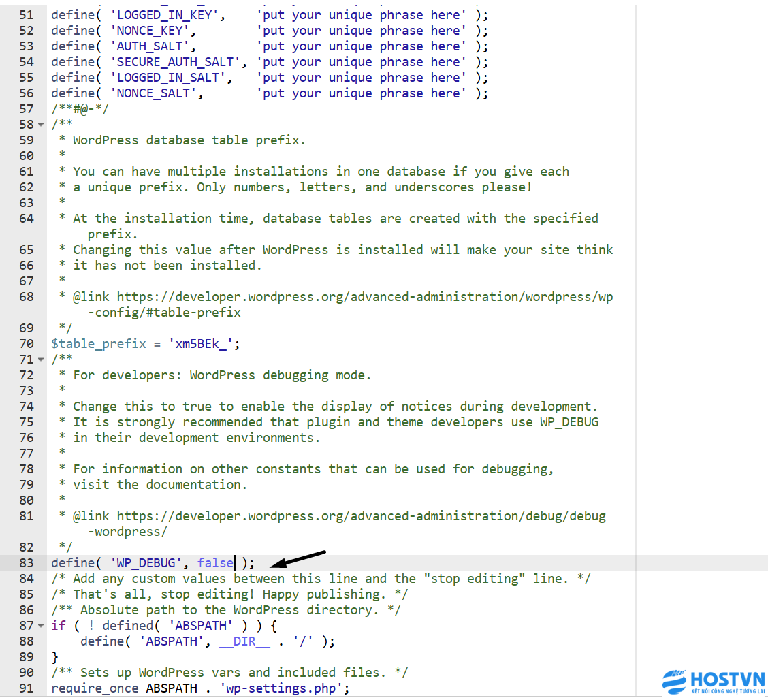Click the __DIR__ constant on line 88
The height and width of the screenshot is (700, 768).
[x=244, y=641]
